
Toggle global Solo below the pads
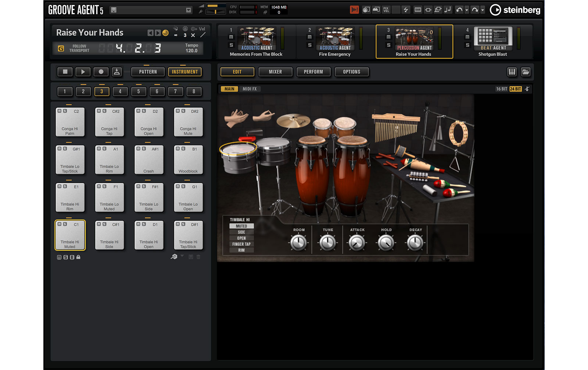point(65,257)
